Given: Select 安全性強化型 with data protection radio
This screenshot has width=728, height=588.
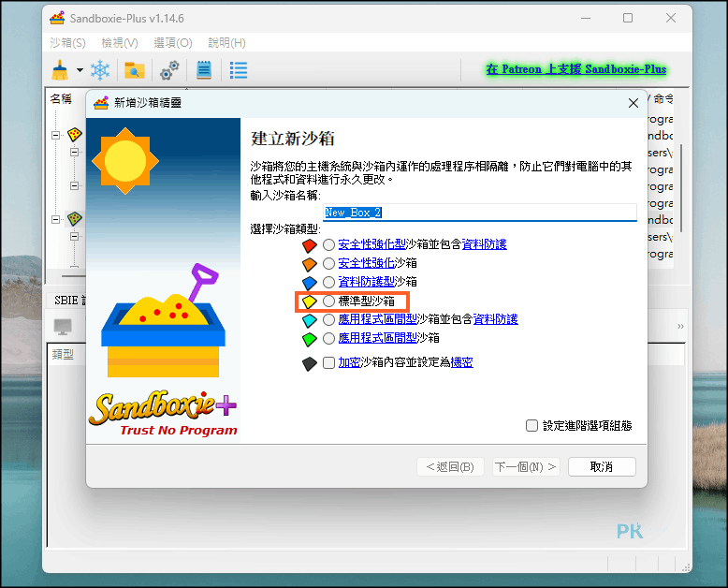Looking at the screenshot, I should pyautogui.click(x=328, y=244).
